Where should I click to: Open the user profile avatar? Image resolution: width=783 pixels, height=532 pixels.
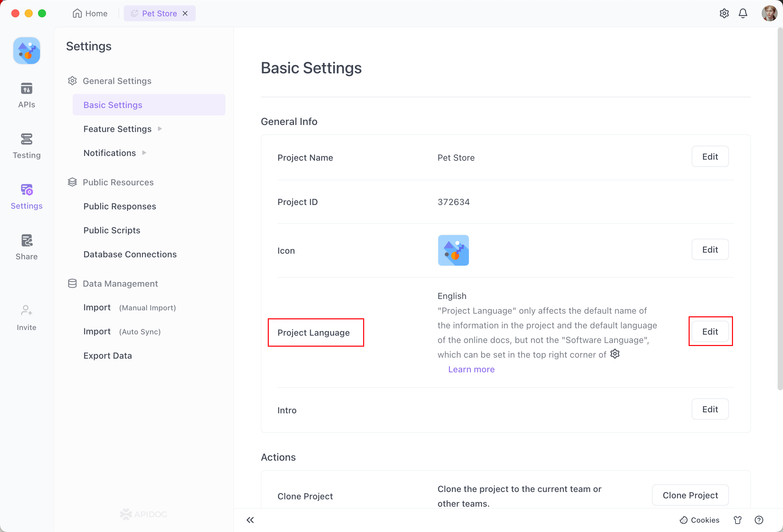coord(769,13)
